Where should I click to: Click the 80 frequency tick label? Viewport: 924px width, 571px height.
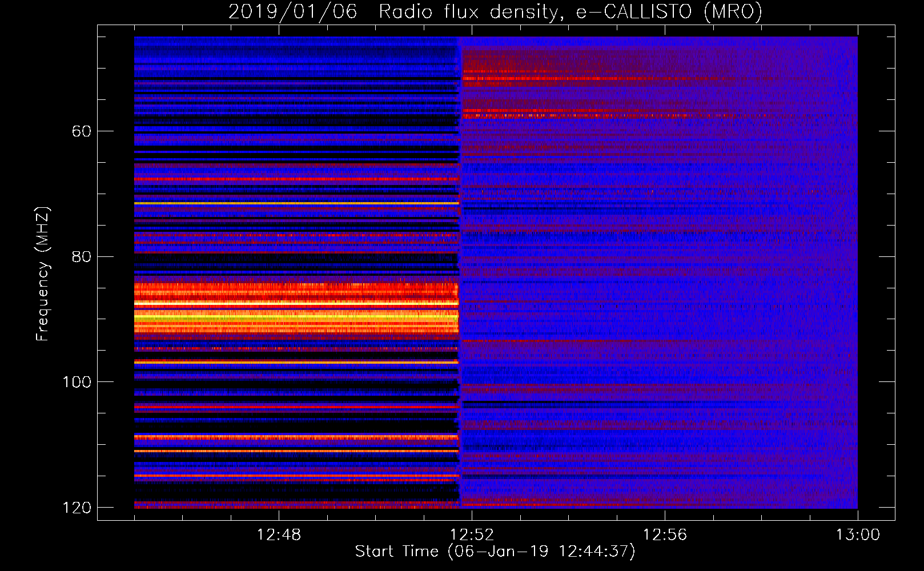pos(81,256)
